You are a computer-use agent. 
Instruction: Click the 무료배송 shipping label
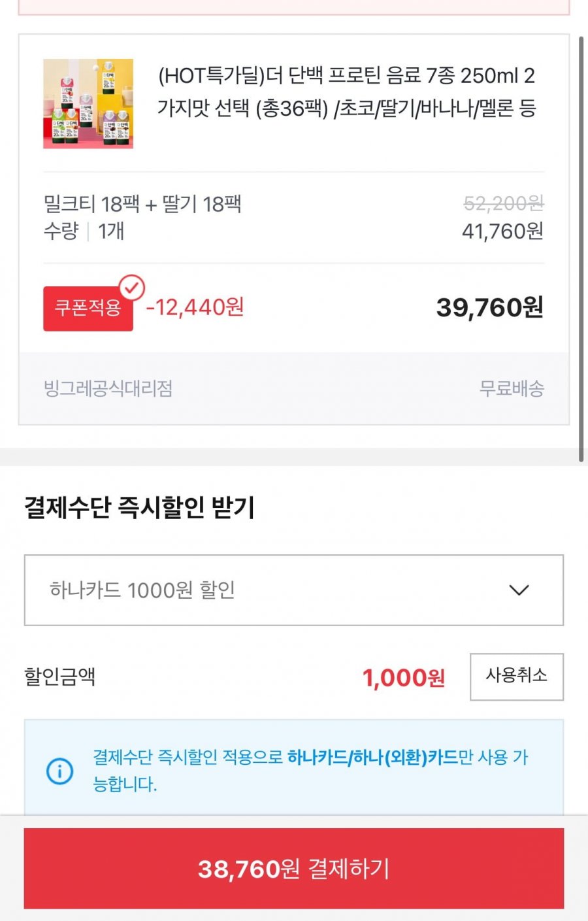(512, 389)
